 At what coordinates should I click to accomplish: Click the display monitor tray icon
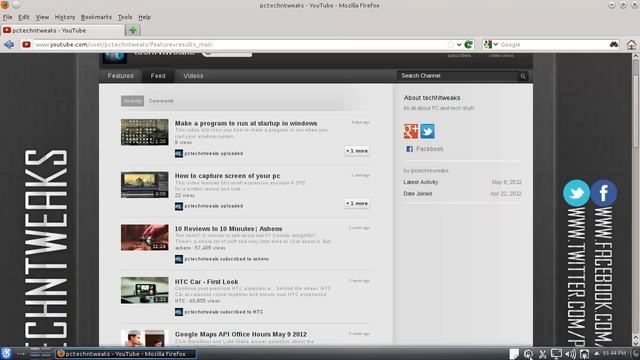(x=556, y=354)
